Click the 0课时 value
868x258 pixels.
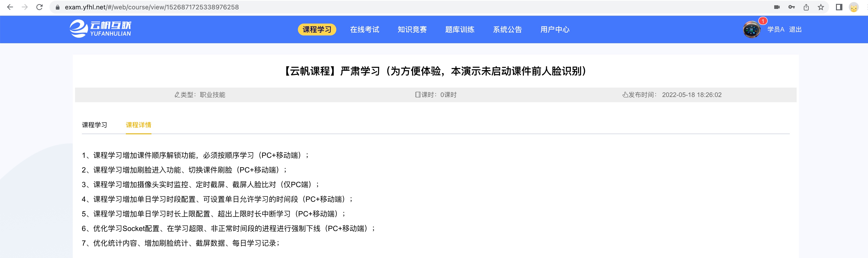pos(448,95)
